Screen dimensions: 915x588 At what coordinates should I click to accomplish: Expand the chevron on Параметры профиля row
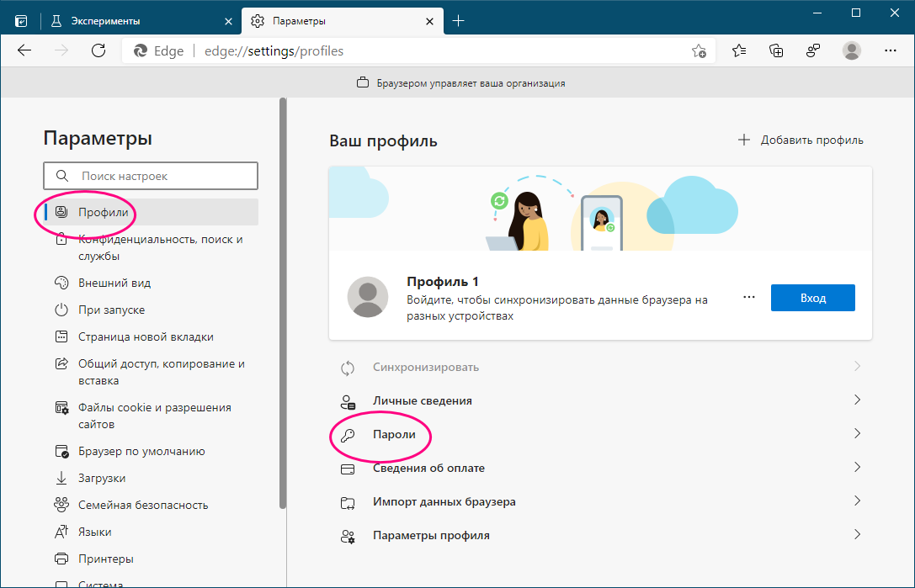[x=857, y=534]
